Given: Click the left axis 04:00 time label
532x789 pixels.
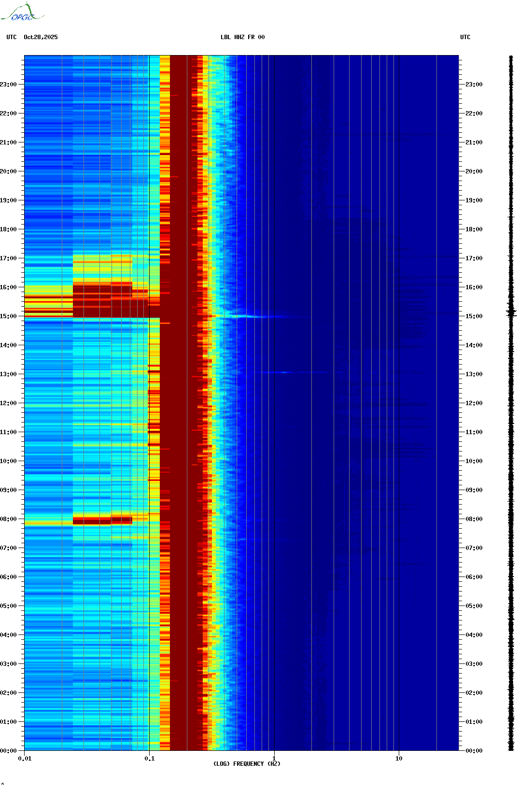Looking at the screenshot, I should coord(8,635).
